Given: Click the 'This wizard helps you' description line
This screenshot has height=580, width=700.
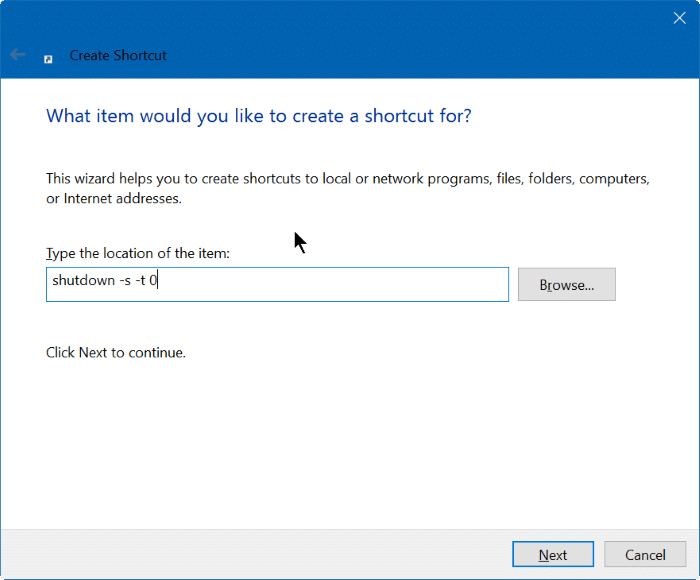Looking at the screenshot, I should [348, 179].
